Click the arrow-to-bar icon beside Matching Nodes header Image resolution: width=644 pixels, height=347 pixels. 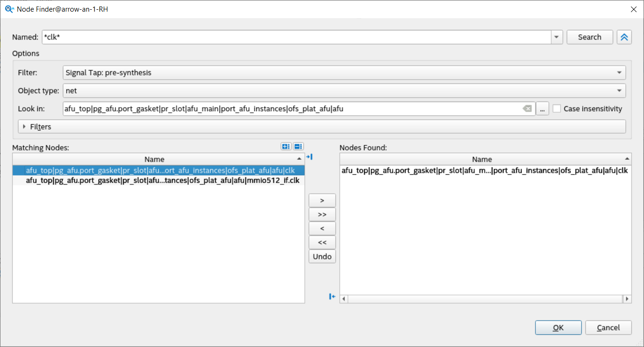[x=308, y=157]
